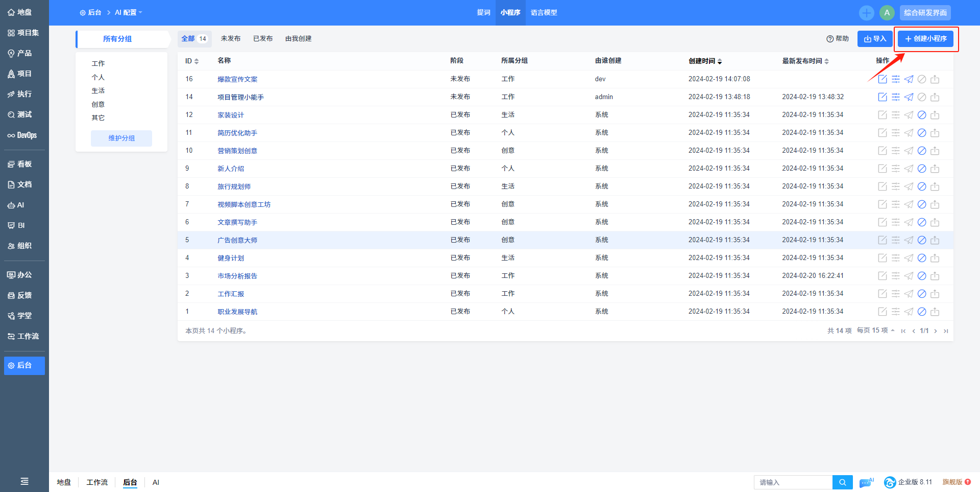Open the 广告创意大师 mini program link
Screen dimensions: 980x492
pyautogui.click(x=237, y=240)
